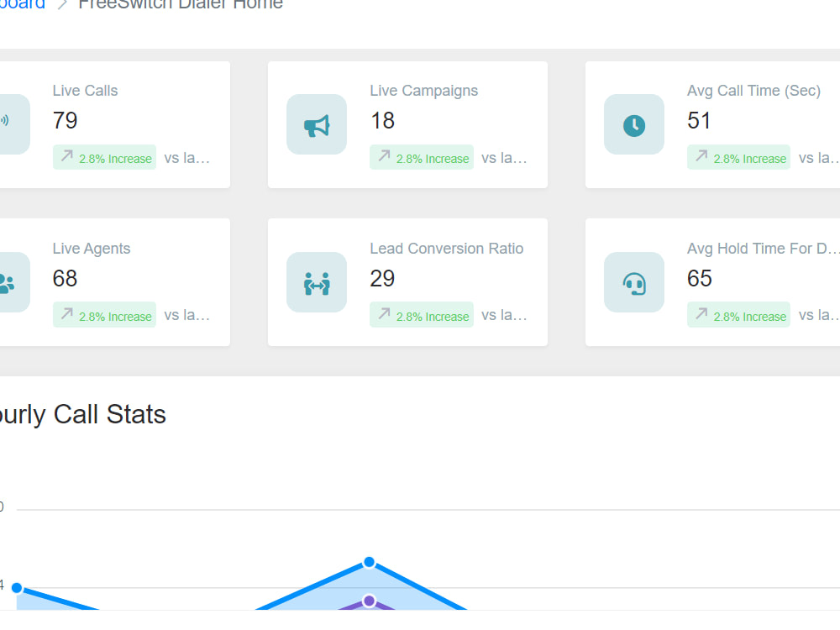The image size is (840, 630).
Task: Click the Lead Conversion Ratio value 29
Action: (x=382, y=278)
